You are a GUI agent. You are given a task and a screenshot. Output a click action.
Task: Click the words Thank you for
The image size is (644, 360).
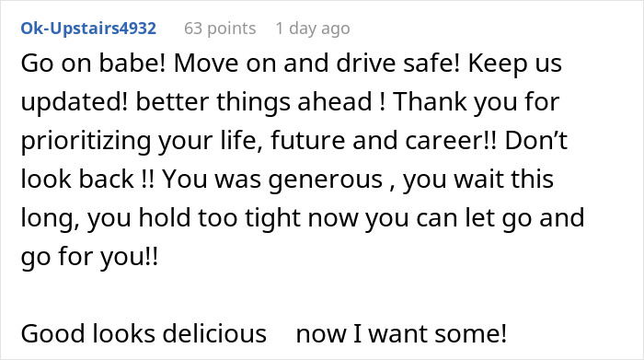coord(477,101)
